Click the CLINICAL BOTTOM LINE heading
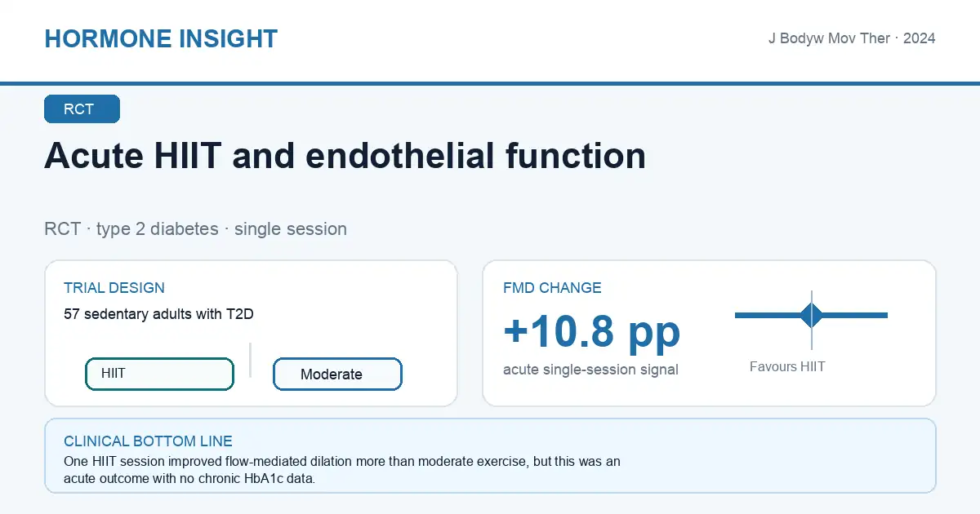The width and height of the screenshot is (980, 514). tap(148, 441)
